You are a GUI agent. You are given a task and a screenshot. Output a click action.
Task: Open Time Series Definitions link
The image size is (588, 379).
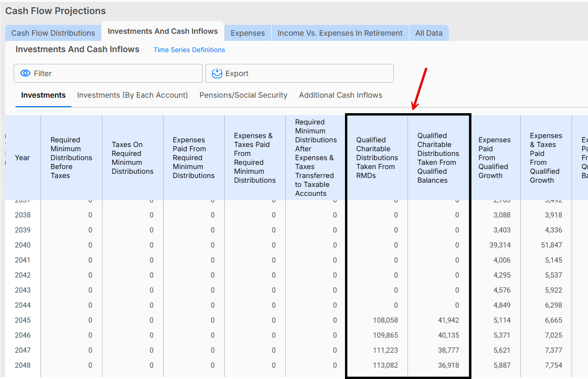(x=189, y=50)
